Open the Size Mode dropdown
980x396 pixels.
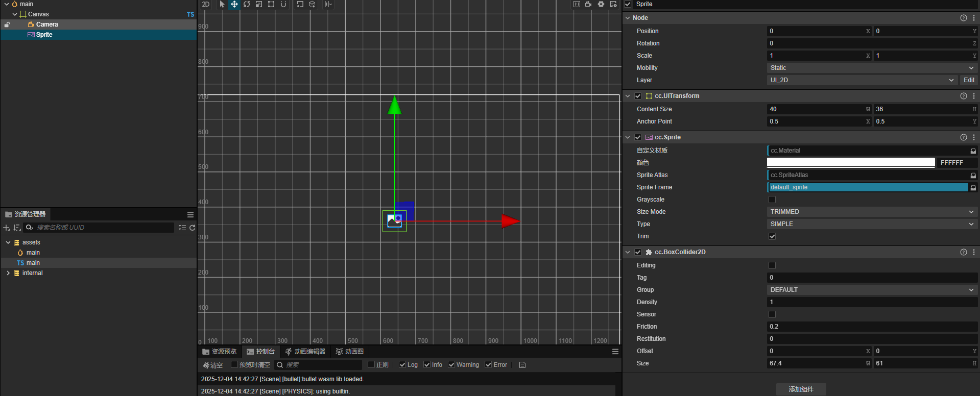(x=872, y=212)
